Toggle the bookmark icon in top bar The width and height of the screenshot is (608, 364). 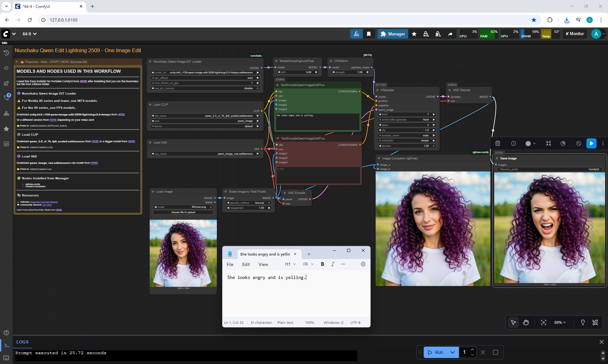click(369, 34)
